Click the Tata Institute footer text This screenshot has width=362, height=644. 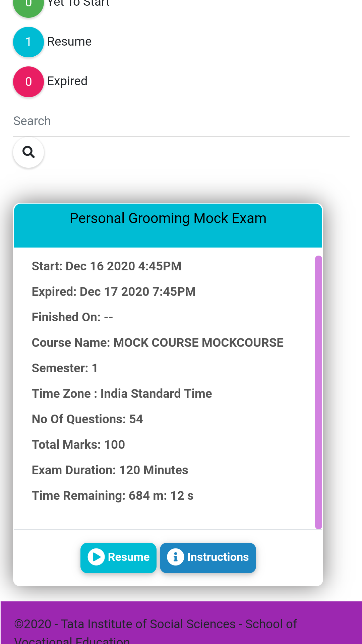point(156,631)
